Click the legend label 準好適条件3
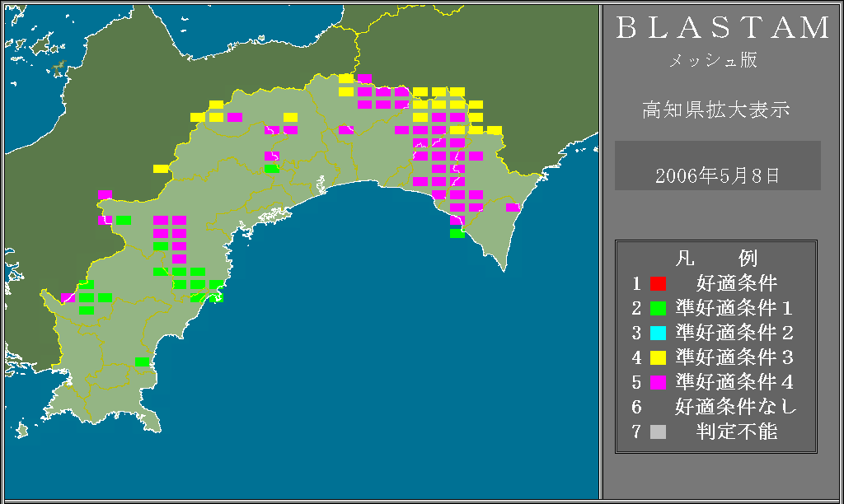Viewport: 844px width, 504px height. click(734, 357)
